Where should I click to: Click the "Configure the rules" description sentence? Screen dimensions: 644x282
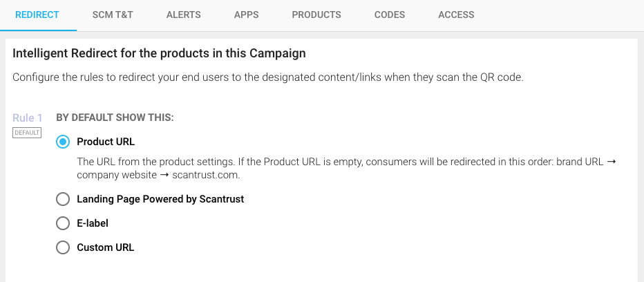[x=267, y=77]
